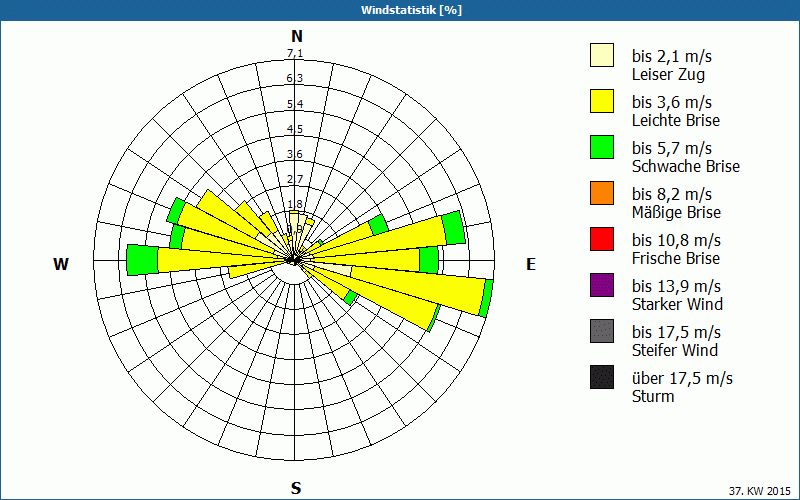Click the W compass label
Viewport: 800px width, 500px height.
tap(61, 264)
